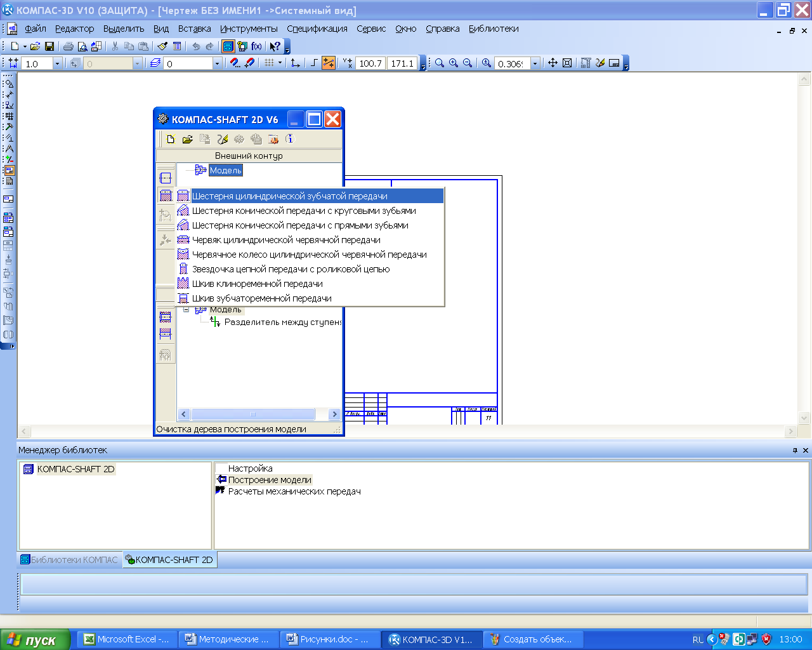Create new model in KOMPAS-SHAFT toolbar
Viewport: 812px width, 650px height.
pyautogui.click(x=171, y=140)
